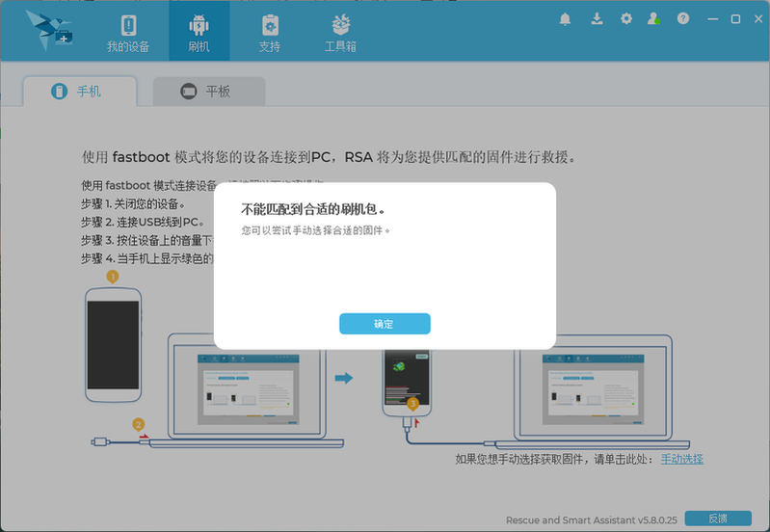This screenshot has height=532, width=770.
Task: Click the text 您可以尝试手动选择合适的固件
Action: [315, 230]
